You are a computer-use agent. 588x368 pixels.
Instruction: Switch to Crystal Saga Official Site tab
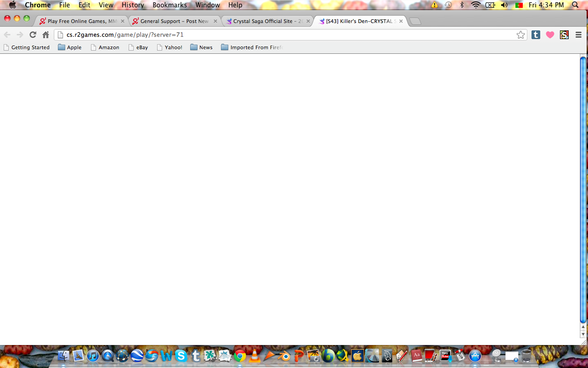click(x=267, y=21)
